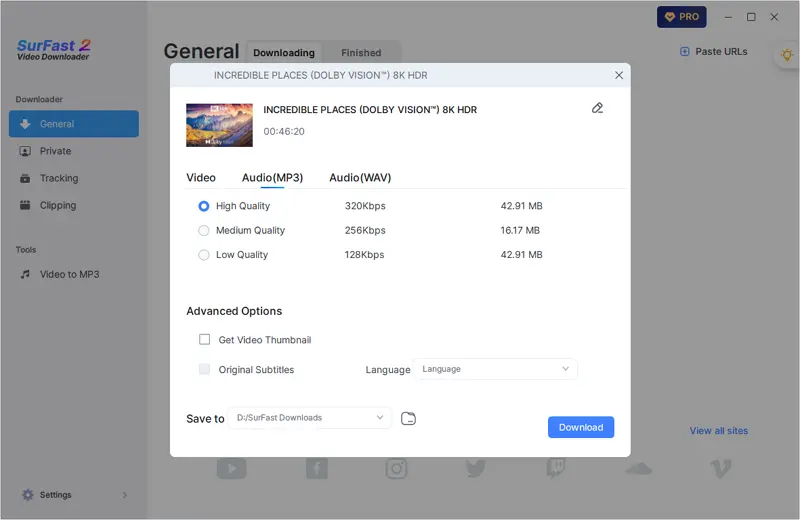The width and height of the screenshot is (800, 520).
Task: Expand the Settings chevron in sidebar
Action: [x=125, y=495]
